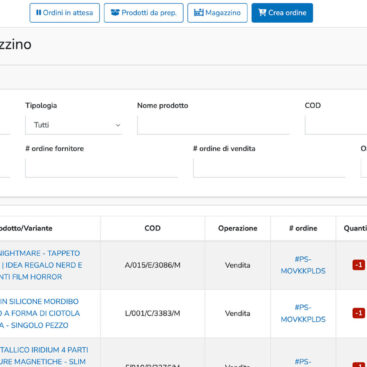Click the -1 badge in A/015/E/3086/M row
Image resolution: width=367 pixels, height=367 pixels.
click(359, 265)
